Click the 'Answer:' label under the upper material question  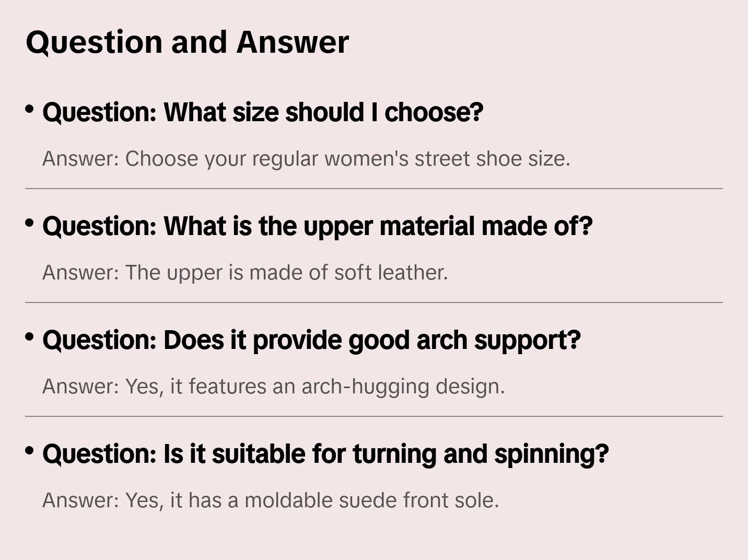click(81, 273)
